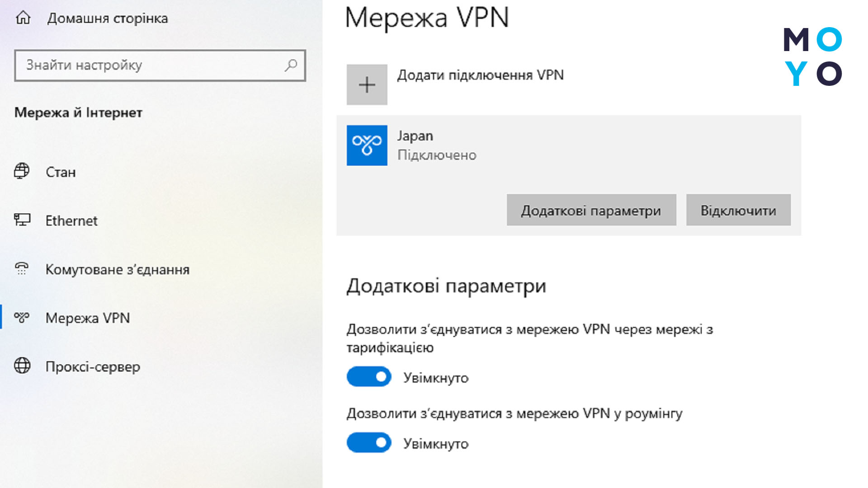Viewport: 868px width, 488px height.
Task: Click the Ethernet monitor icon
Action: [x=22, y=220]
